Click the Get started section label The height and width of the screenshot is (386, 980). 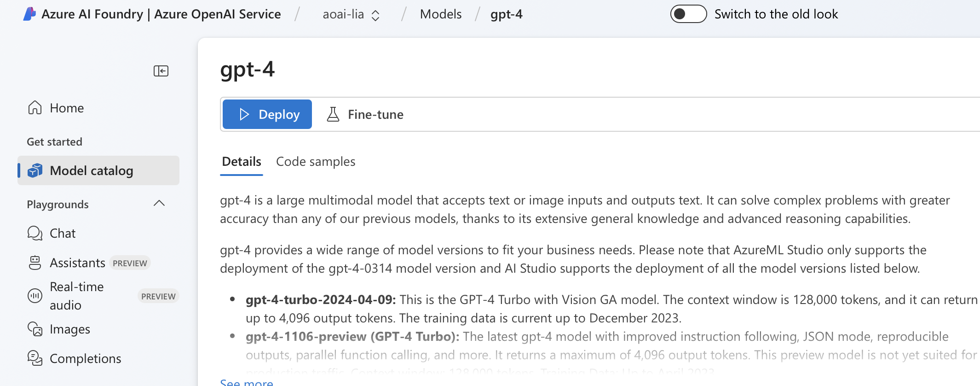[54, 142]
